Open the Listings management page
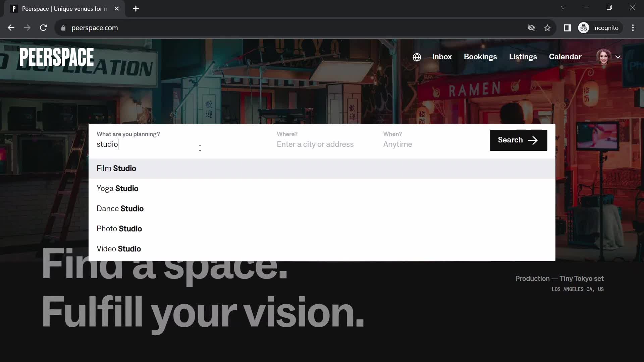This screenshot has width=644, height=362. click(523, 57)
